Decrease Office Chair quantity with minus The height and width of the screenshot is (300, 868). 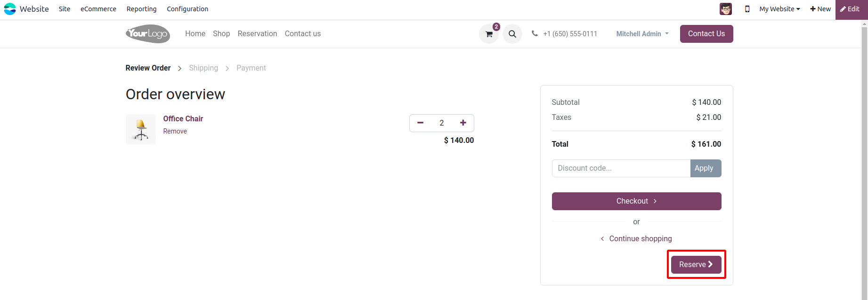(x=421, y=123)
